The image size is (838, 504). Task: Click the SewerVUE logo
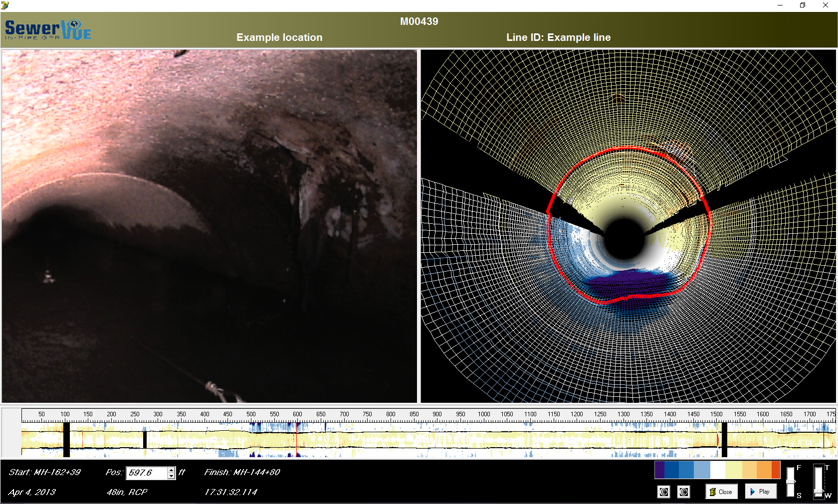tap(48, 30)
